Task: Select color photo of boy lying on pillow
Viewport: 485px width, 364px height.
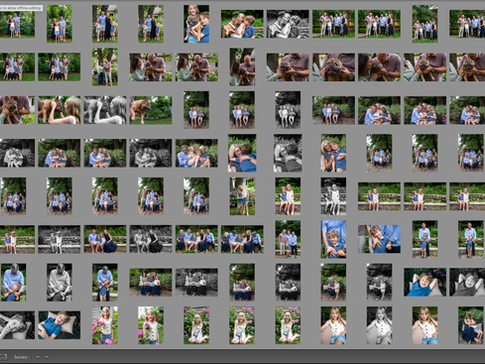Action: point(59,325)
